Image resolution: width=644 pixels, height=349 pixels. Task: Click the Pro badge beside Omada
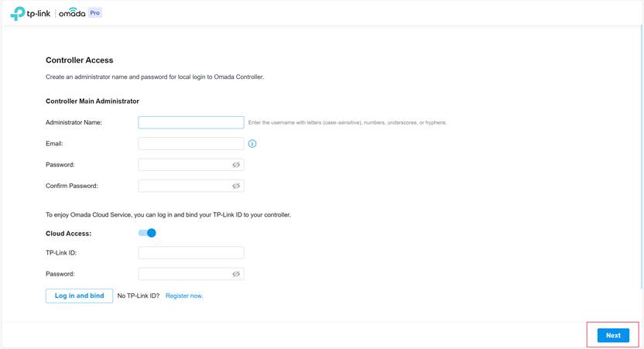tap(94, 13)
